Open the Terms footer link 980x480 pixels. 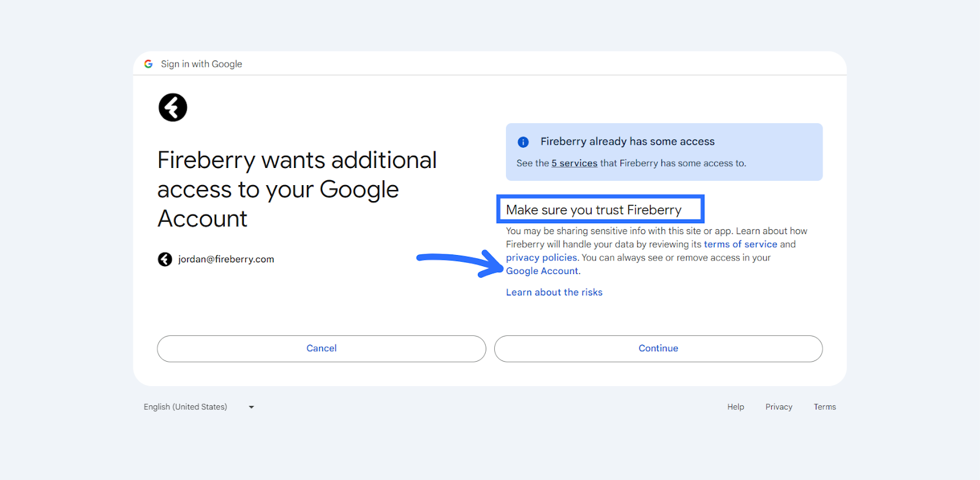tap(825, 407)
